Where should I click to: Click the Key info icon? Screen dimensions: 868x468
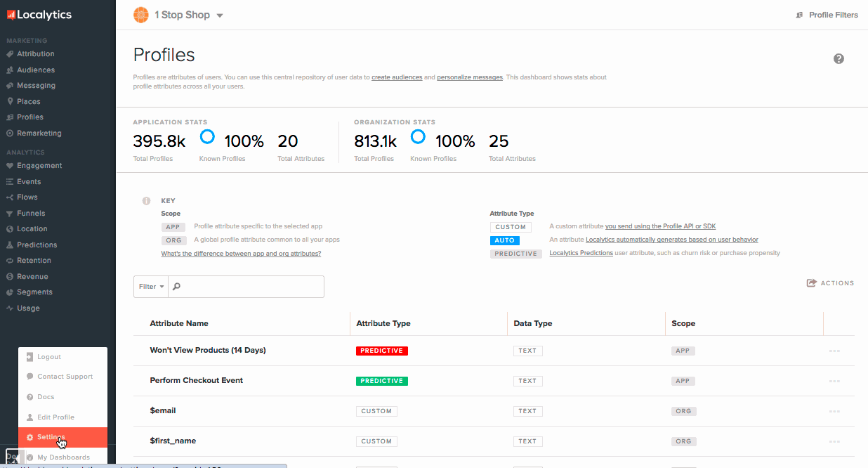[146, 201]
